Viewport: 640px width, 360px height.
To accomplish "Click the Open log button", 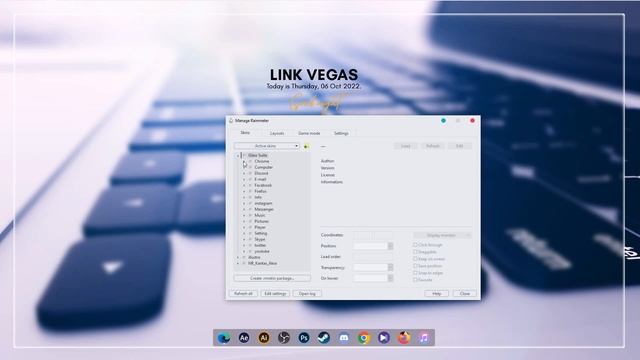I will 307,293.
